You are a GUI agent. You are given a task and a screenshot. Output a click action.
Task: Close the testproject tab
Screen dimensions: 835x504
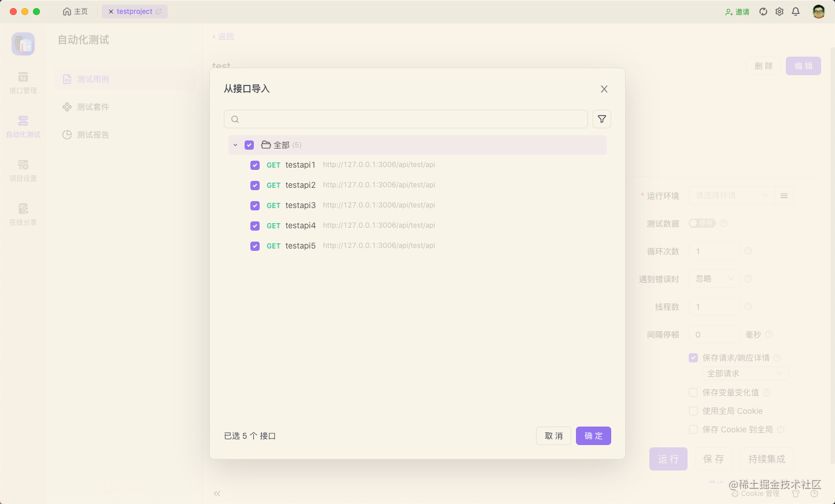111,12
